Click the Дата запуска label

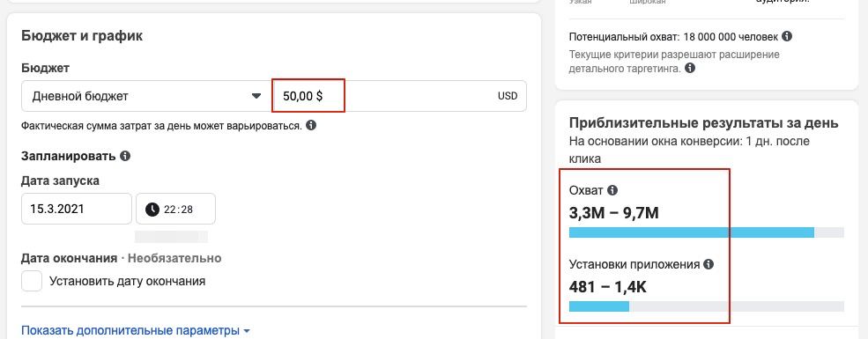click(60, 181)
